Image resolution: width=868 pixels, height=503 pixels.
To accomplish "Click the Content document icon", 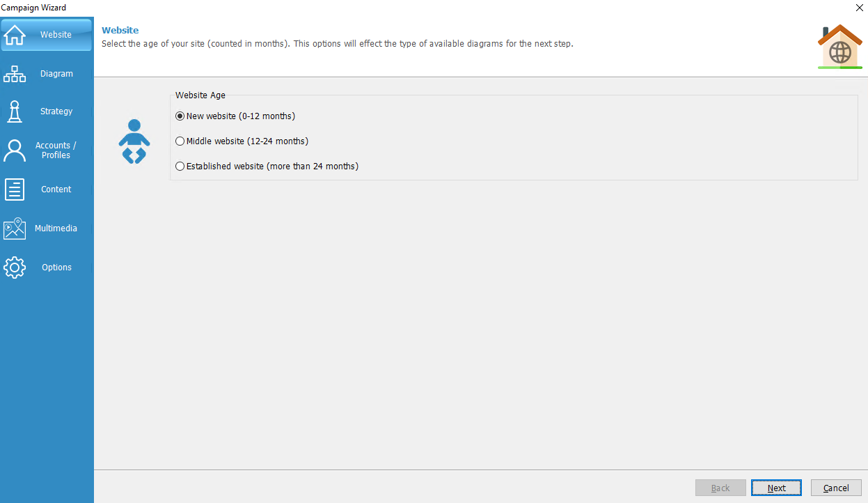I will tap(15, 189).
